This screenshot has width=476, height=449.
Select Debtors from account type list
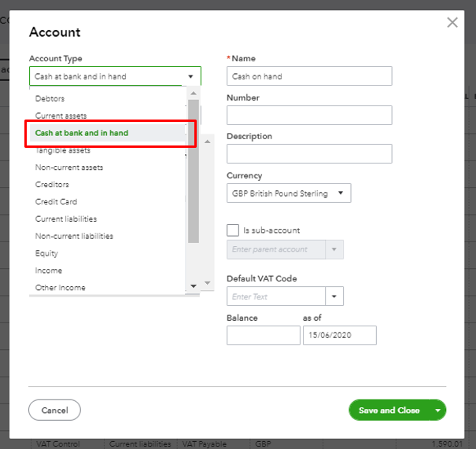(x=50, y=99)
